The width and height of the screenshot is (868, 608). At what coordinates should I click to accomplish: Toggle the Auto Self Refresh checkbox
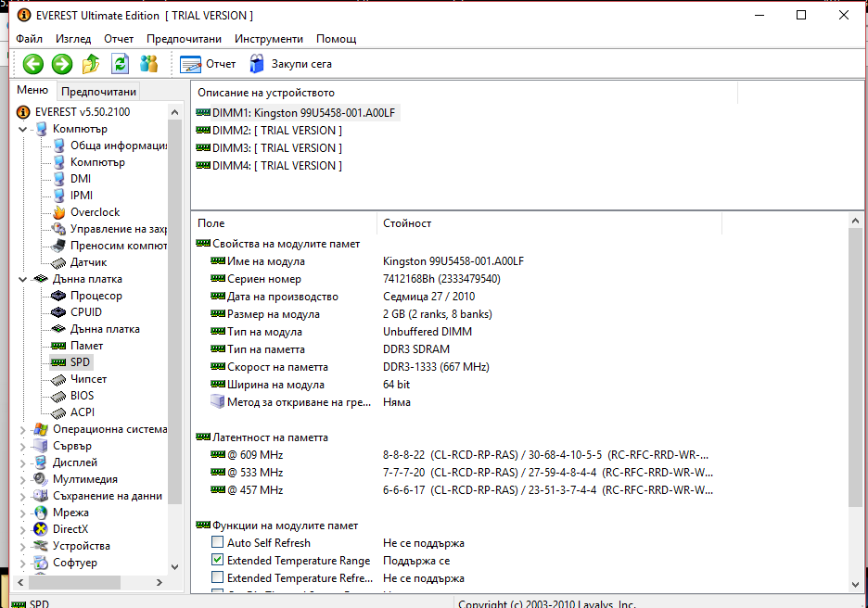(x=218, y=542)
